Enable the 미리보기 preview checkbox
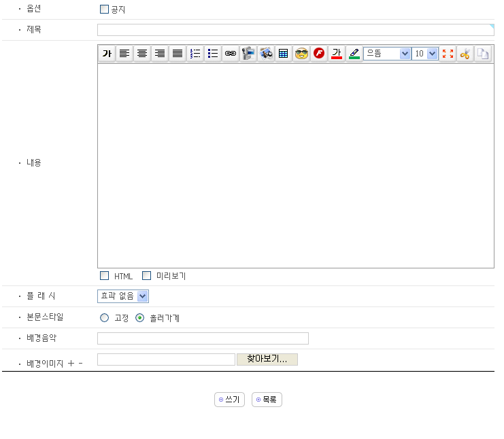Screen dimensions: 504x439 pos(146,275)
